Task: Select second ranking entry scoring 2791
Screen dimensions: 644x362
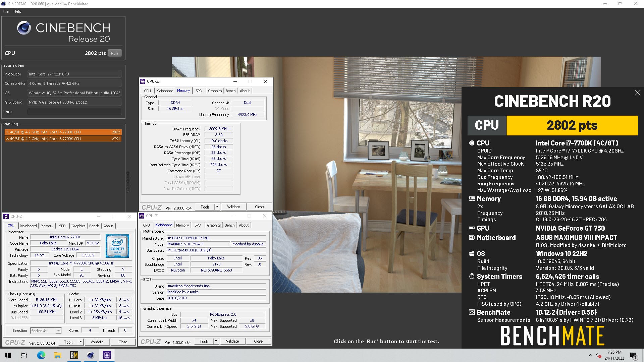Action: click(63, 139)
